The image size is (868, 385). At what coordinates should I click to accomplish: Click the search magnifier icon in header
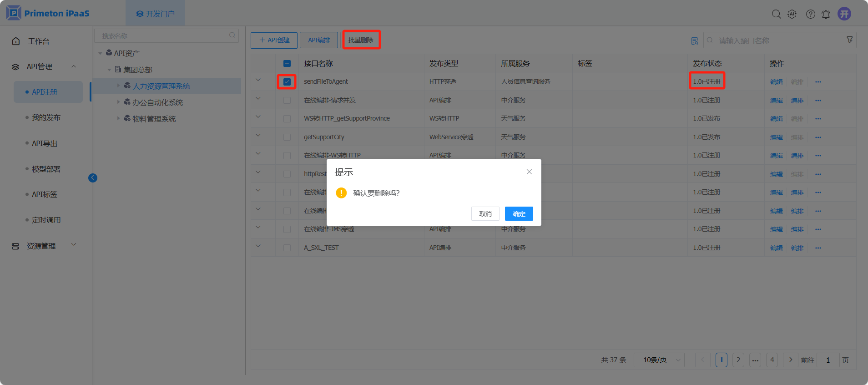776,14
